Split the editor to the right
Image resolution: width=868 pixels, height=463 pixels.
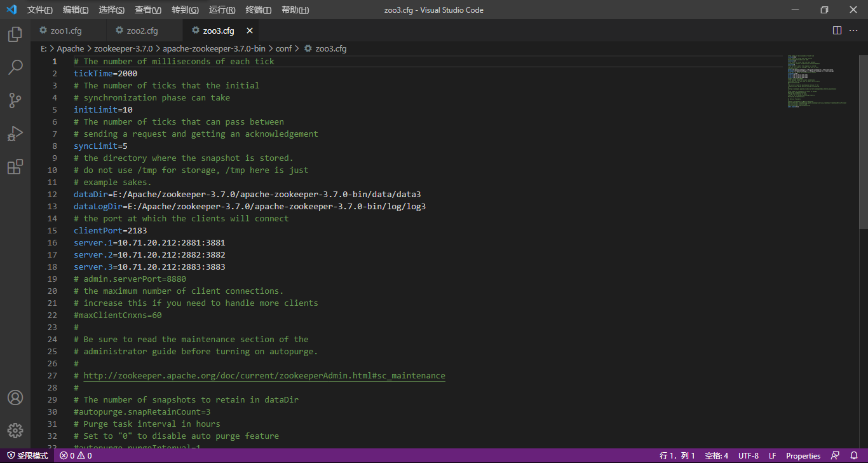click(837, 31)
